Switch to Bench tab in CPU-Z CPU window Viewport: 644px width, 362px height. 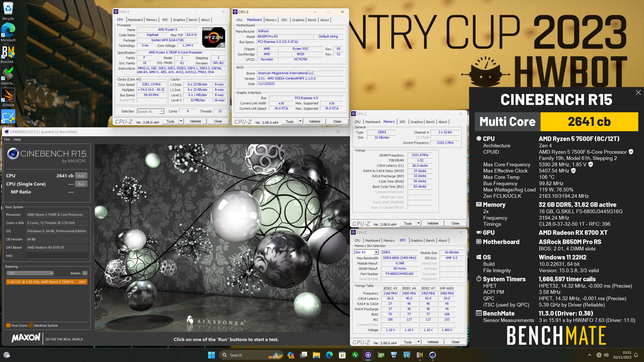click(x=193, y=20)
